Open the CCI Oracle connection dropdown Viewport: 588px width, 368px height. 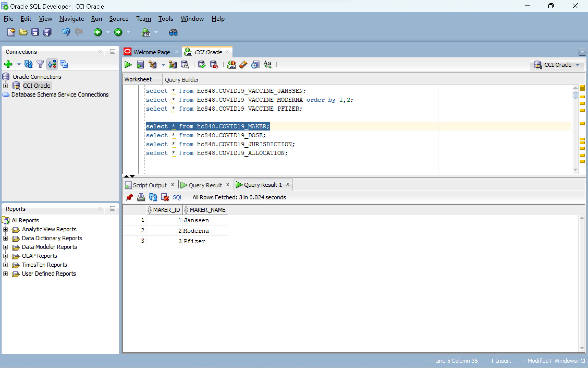click(577, 65)
